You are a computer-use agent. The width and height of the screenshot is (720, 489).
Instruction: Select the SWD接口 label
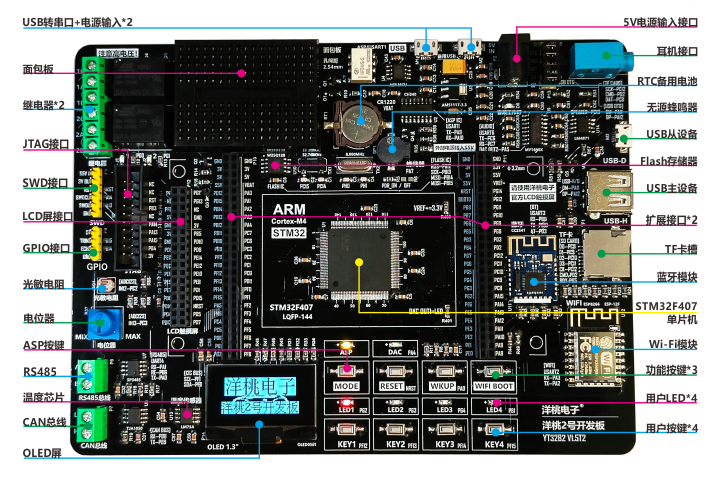coord(45,183)
